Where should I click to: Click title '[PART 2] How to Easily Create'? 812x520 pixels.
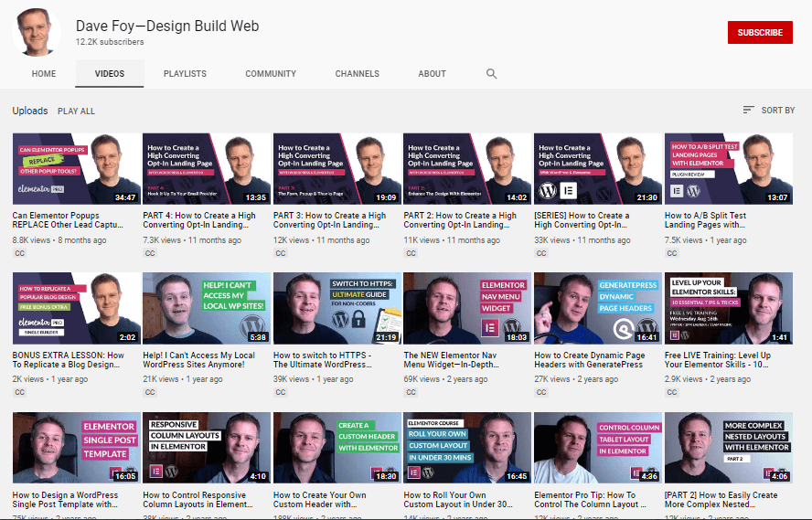tap(721, 499)
